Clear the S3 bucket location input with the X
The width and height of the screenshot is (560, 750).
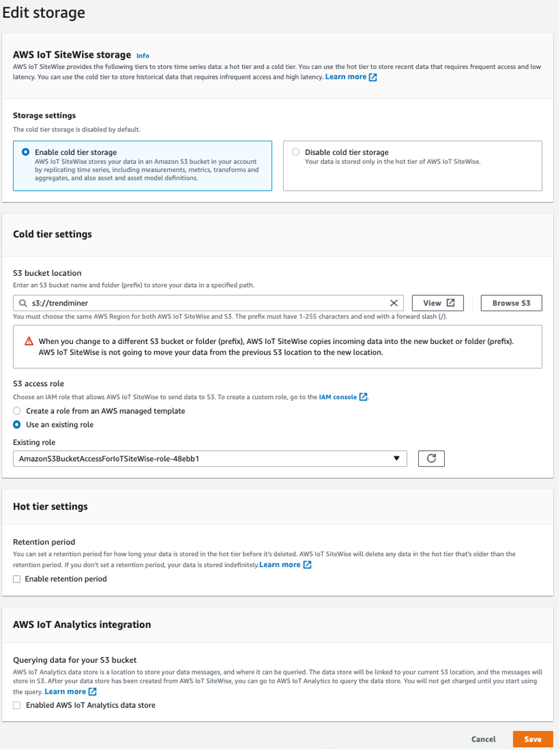(x=393, y=302)
